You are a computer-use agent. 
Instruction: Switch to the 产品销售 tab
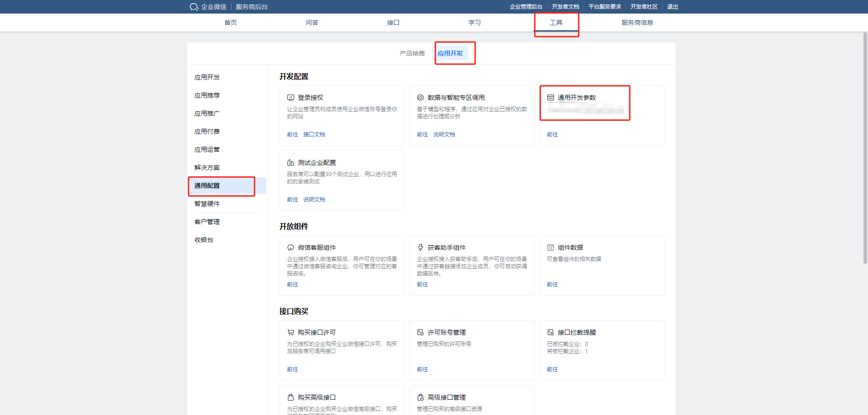412,53
